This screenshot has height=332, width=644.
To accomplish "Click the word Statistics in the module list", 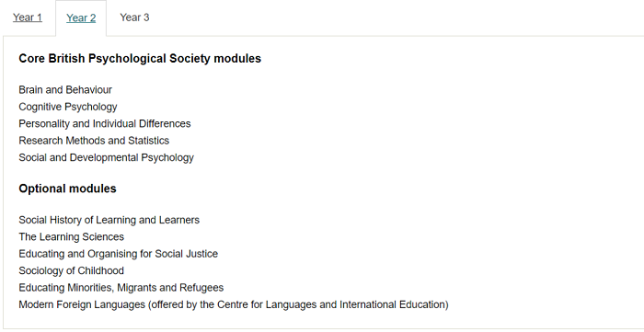I will tap(148, 141).
